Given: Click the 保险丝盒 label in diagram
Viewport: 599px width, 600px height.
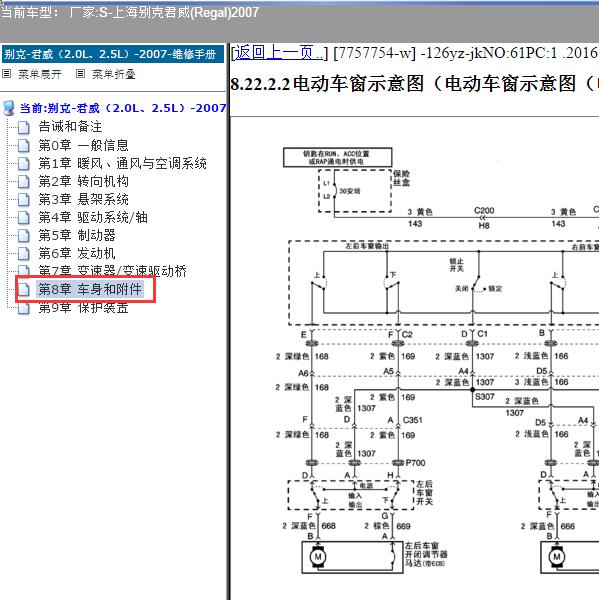Looking at the screenshot, I should click(401, 178).
